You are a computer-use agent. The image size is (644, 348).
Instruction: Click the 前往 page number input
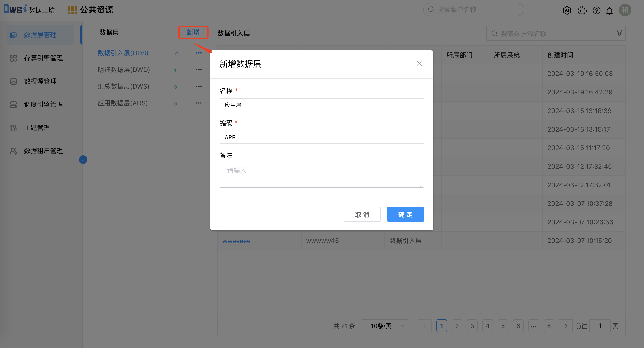click(599, 326)
